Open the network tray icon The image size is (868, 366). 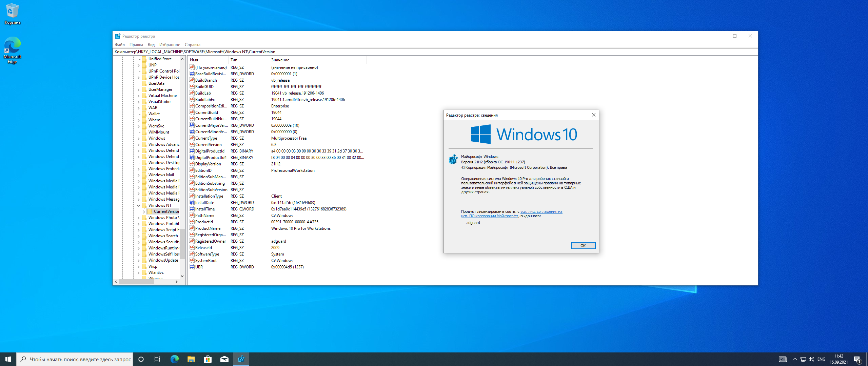point(803,359)
